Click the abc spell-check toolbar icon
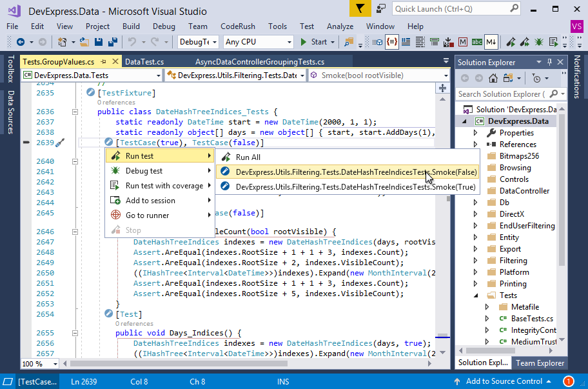 (476, 43)
